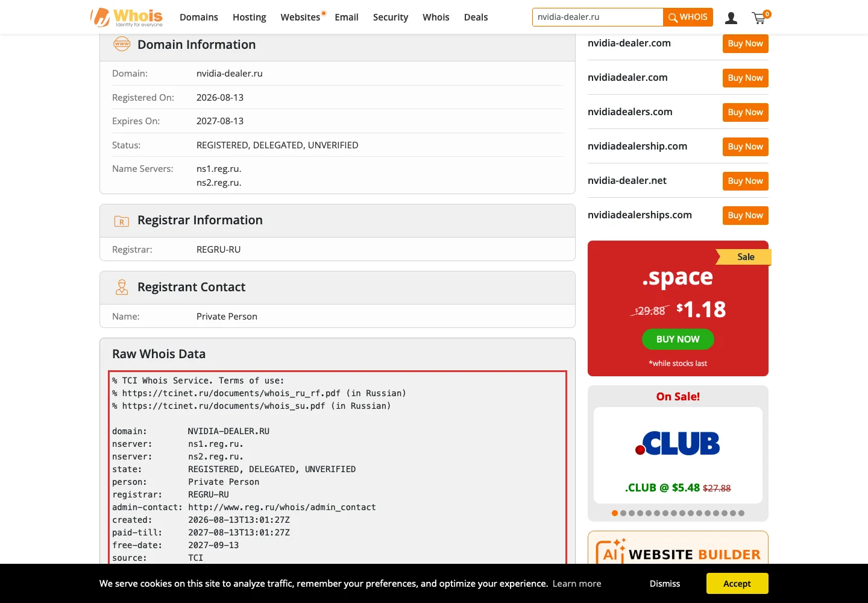Open the user account icon
The height and width of the screenshot is (603, 868).
pos(731,18)
